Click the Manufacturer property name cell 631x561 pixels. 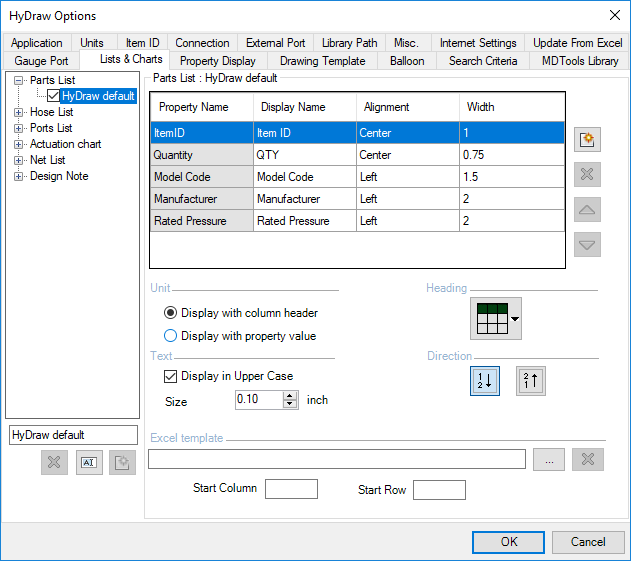click(202, 199)
